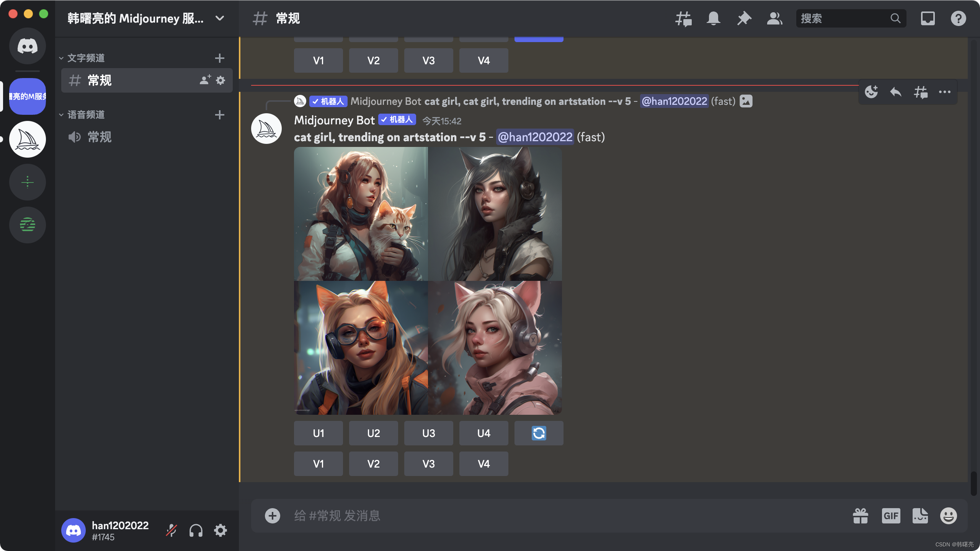
Task: Open the gift Nitro icon
Action: [x=860, y=516]
